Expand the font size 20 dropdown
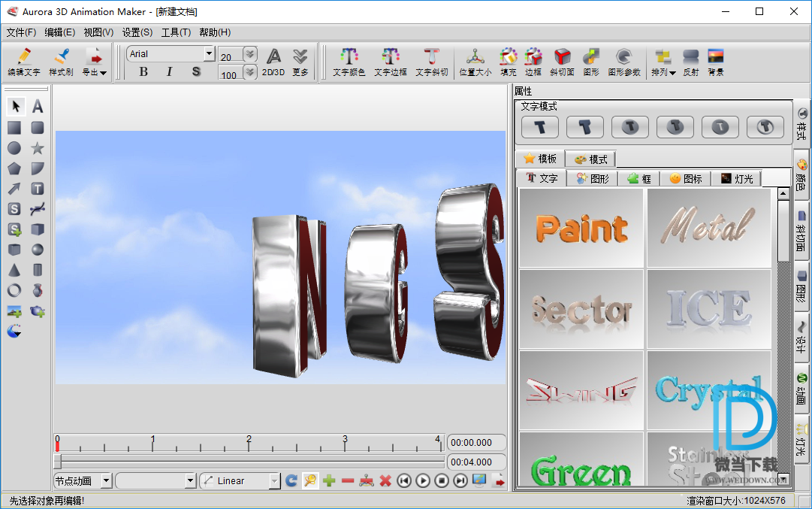 249,54
